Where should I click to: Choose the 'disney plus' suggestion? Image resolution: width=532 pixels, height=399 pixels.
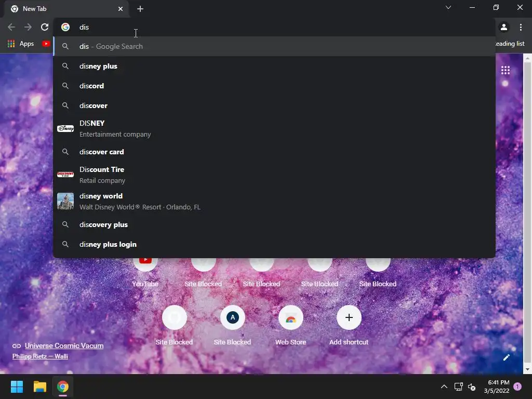274,66
